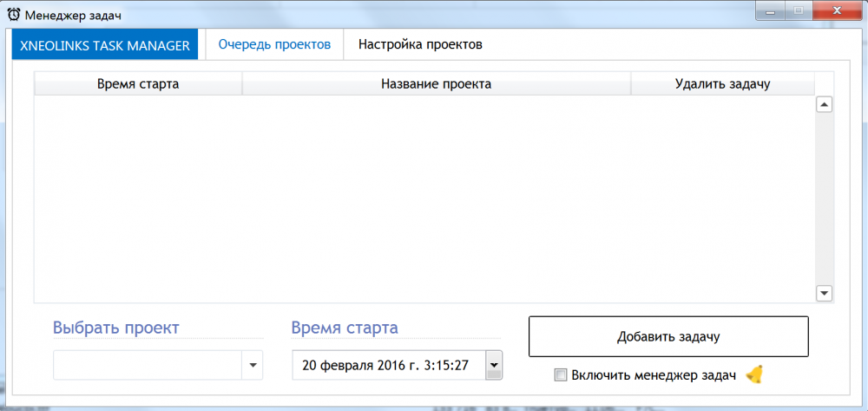Open the 'Очередь проектов' tab

coord(274,44)
